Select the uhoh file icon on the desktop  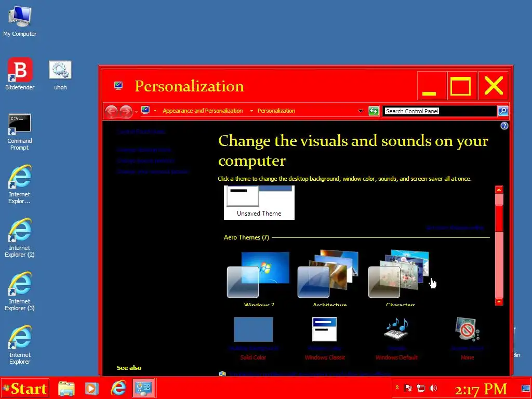(x=60, y=75)
